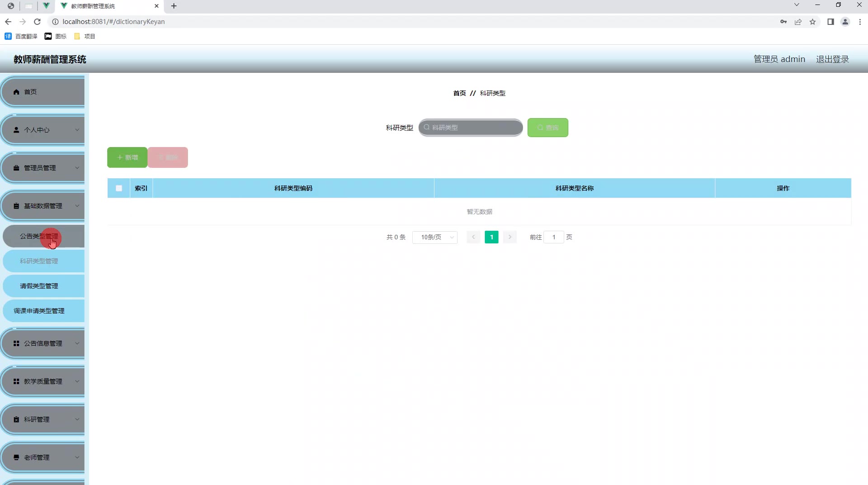Click the 科研类型 breadcrumb text
The height and width of the screenshot is (485, 868).
pos(493,93)
